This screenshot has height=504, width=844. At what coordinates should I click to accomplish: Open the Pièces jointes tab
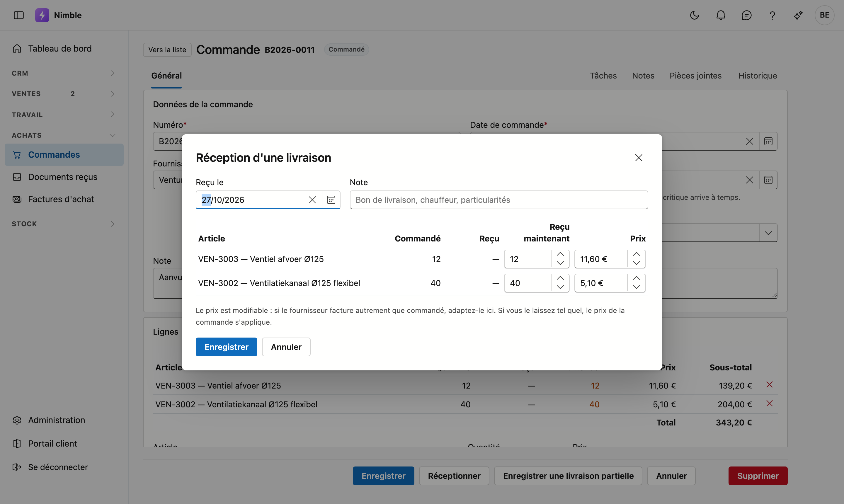click(695, 76)
